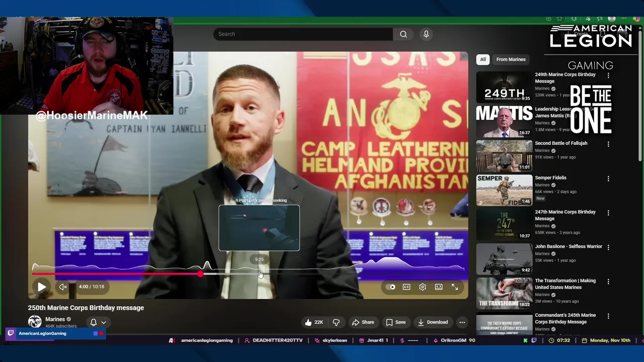This screenshot has height=362, width=644.
Task: Toggle the autoplay switch in the player
Action: pos(390,287)
